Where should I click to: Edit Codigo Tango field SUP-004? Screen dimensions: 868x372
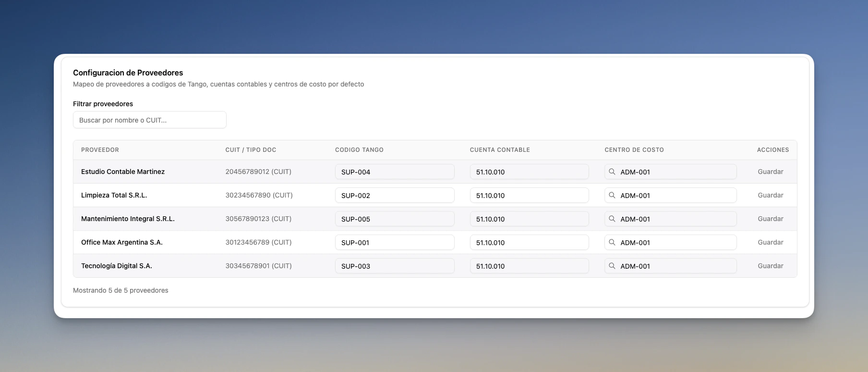[x=395, y=172]
